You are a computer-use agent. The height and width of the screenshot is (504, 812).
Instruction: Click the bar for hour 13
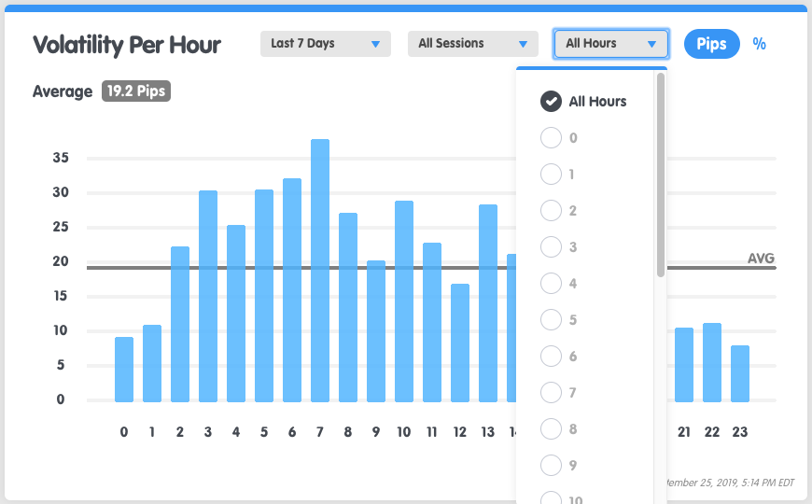click(488, 303)
